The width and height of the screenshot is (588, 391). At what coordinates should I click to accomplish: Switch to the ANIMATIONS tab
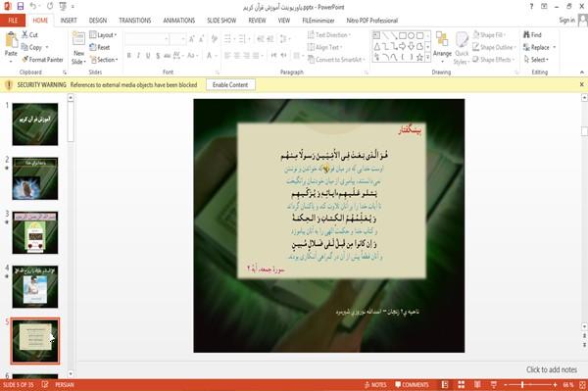(179, 21)
